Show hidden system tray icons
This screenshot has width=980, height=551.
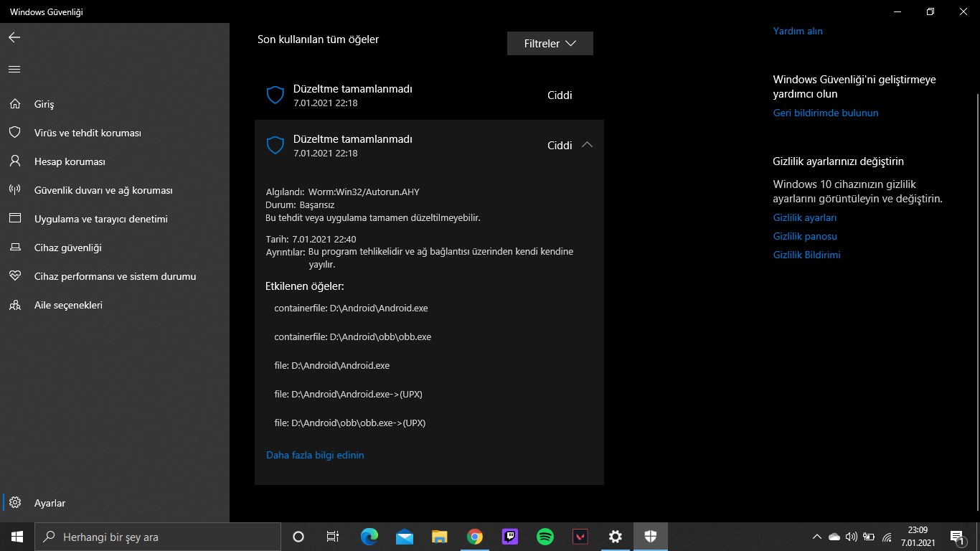click(x=817, y=537)
